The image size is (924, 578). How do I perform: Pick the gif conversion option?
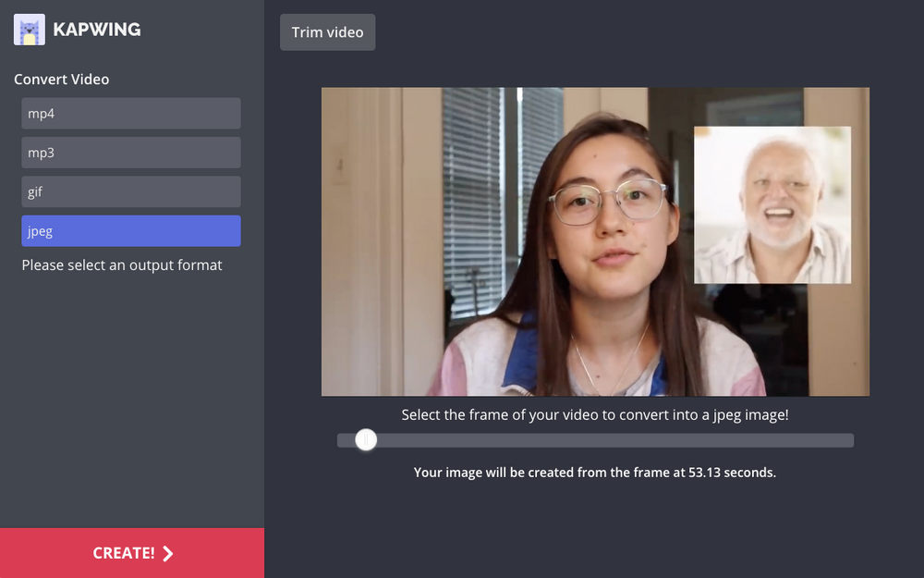[131, 191]
